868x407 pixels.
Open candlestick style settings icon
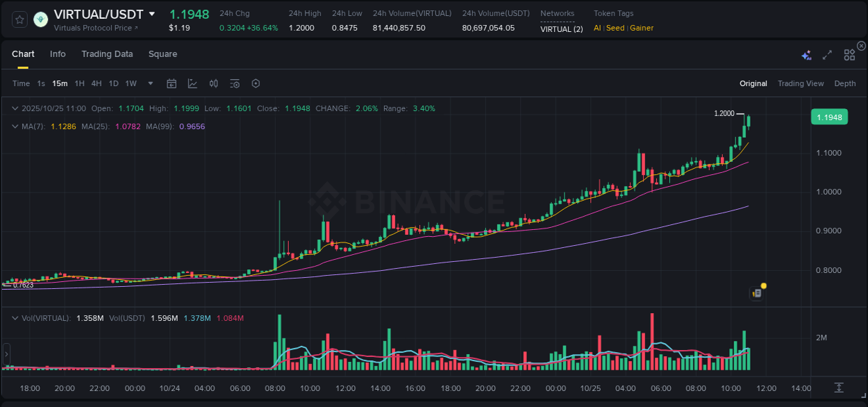pos(213,83)
